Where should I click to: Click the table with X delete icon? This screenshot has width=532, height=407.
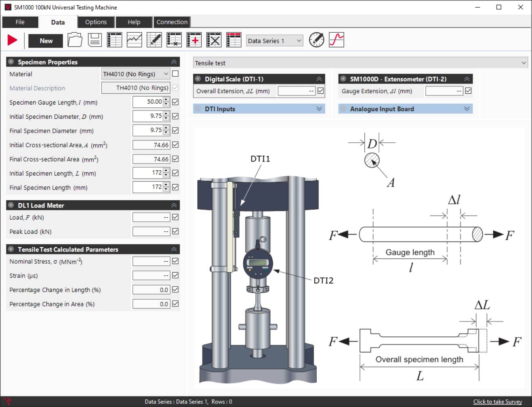(214, 40)
